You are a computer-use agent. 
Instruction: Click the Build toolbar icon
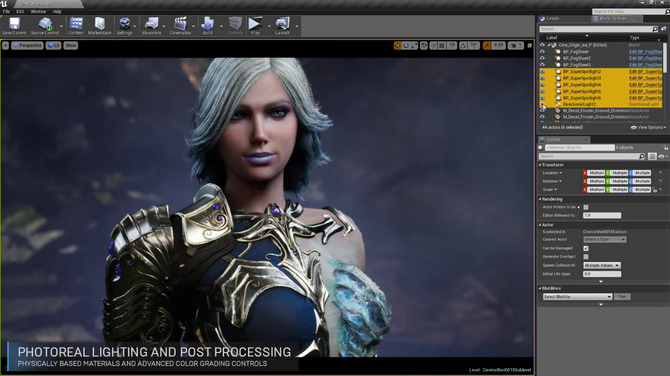[208, 26]
